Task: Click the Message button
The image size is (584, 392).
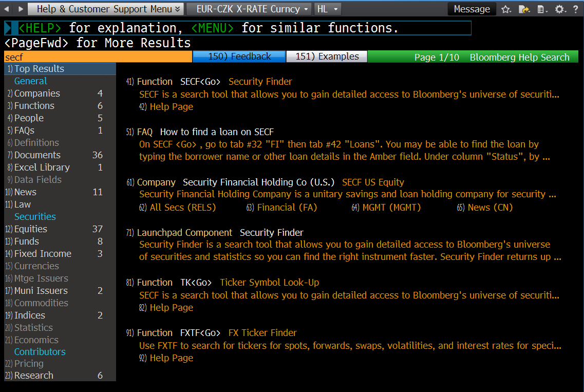Action: click(472, 9)
